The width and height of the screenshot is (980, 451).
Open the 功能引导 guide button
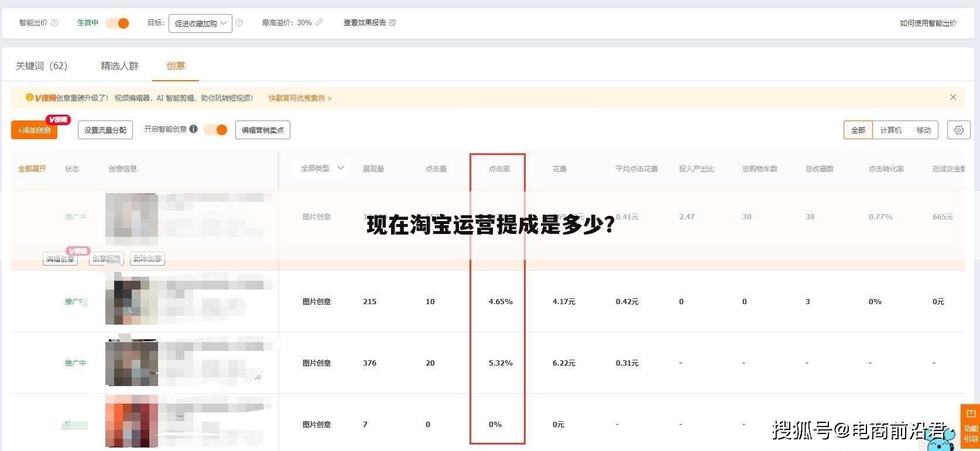[x=971, y=427]
